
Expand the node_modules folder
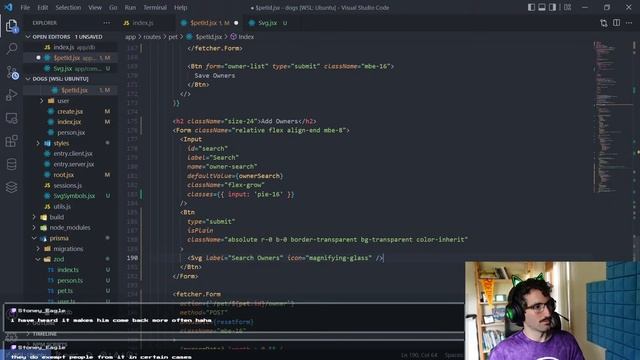point(70,228)
